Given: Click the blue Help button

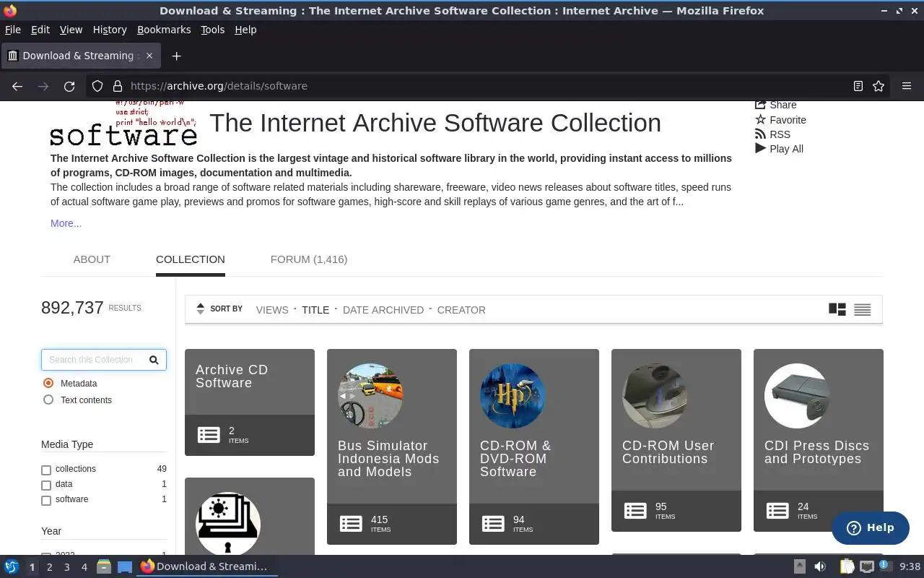Looking at the screenshot, I should [x=870, y=527].
